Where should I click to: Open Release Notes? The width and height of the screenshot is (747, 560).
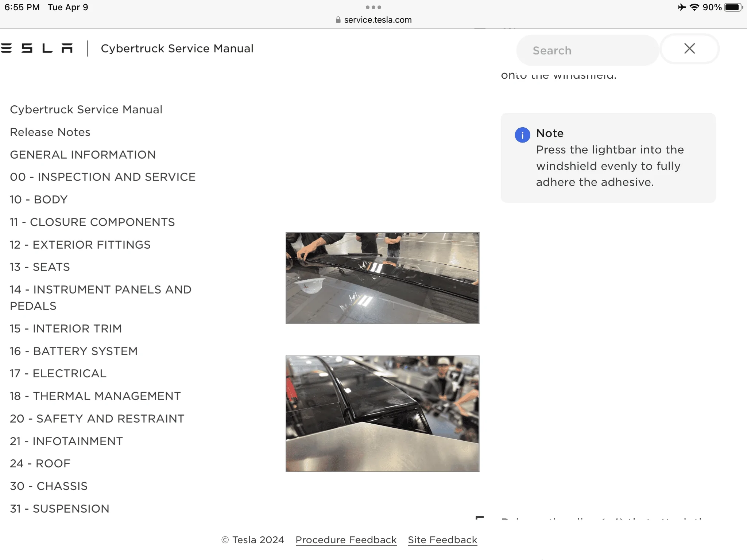pos(50,132)
